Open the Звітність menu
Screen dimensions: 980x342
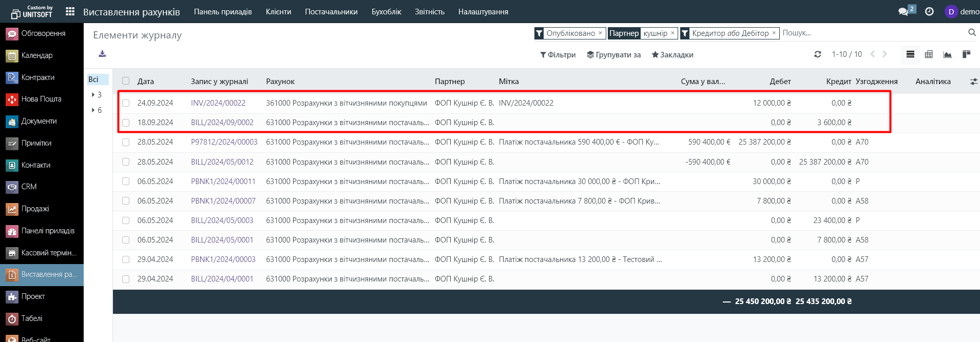coord(429,11)
